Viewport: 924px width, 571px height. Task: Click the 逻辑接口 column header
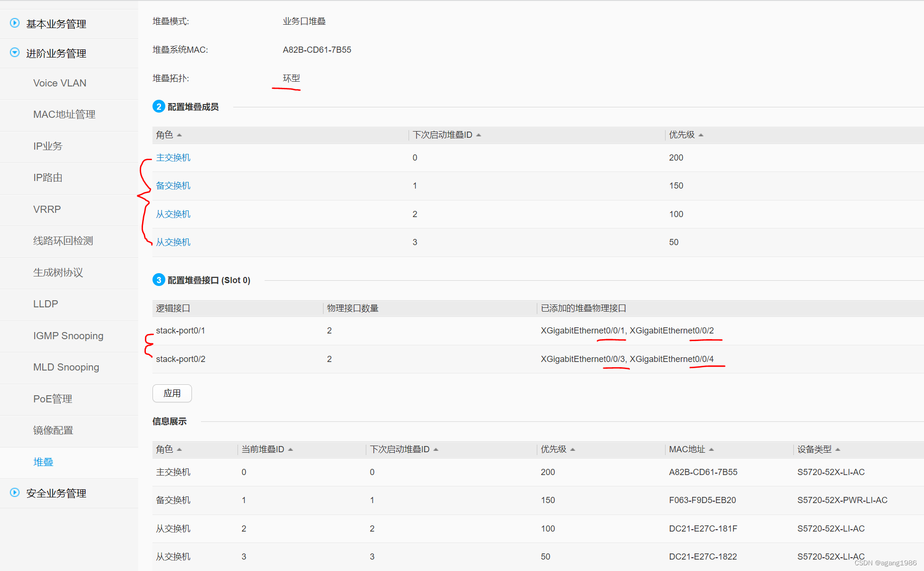[173, 308]
